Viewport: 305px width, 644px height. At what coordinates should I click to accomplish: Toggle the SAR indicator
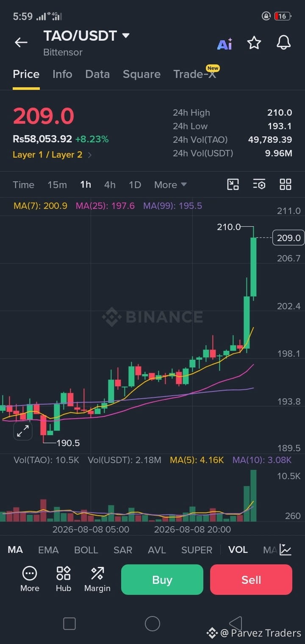(123, 550)
